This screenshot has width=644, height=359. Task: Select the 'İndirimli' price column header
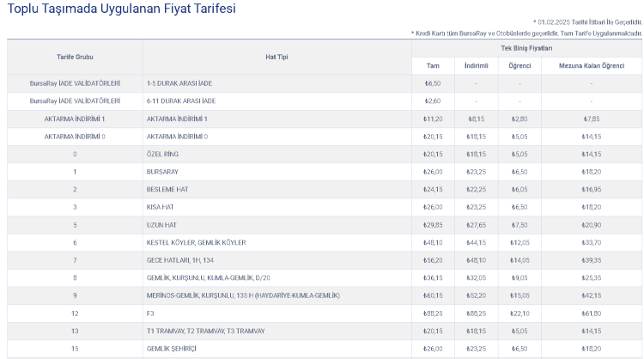(x=476, y=65)
